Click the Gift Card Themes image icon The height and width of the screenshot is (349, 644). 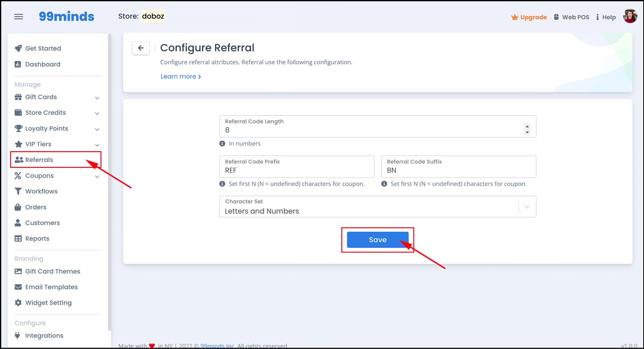[18, 271]
